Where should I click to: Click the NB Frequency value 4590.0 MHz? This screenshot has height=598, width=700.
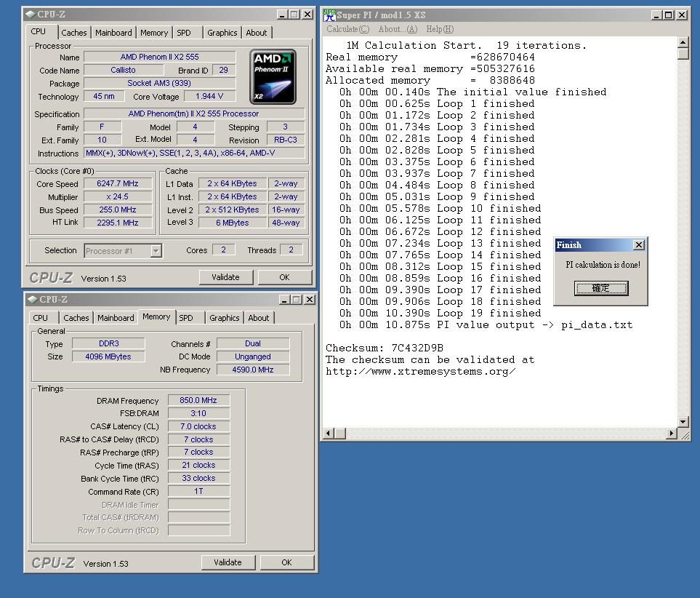click(x=253, y=370)
